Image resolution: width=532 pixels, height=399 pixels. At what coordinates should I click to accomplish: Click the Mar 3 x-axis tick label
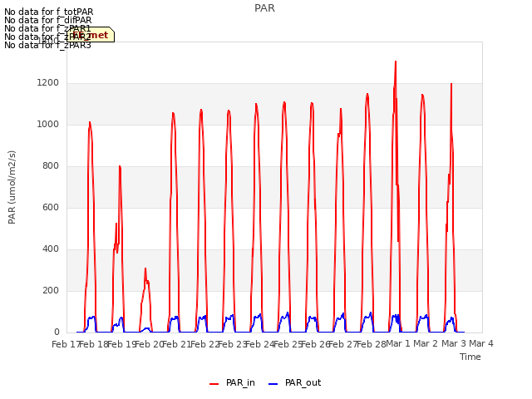pos(454,343)
